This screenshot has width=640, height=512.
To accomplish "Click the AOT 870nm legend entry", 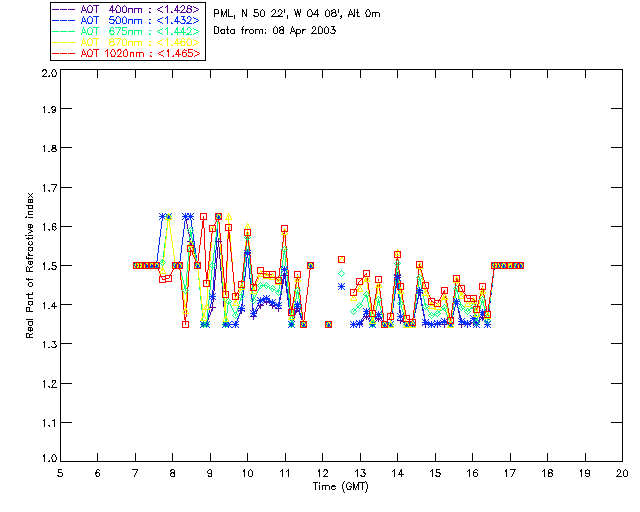I will (x=127, y=42).
